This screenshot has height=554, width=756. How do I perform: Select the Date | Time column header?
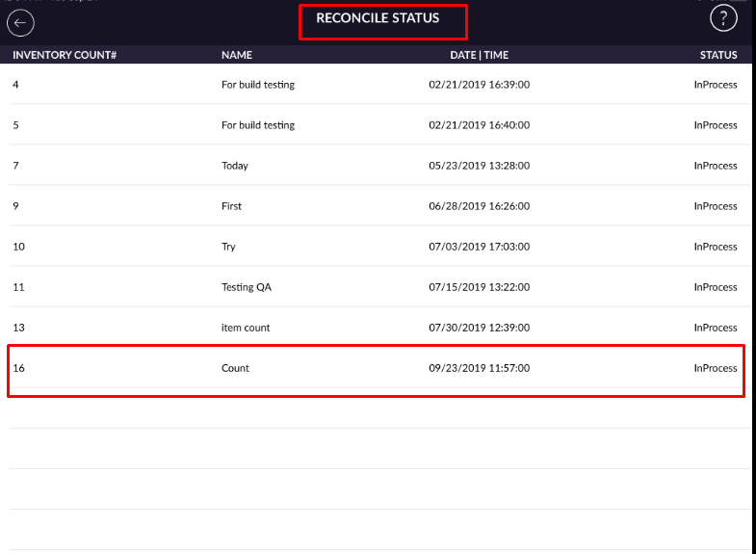coord(479,55)
